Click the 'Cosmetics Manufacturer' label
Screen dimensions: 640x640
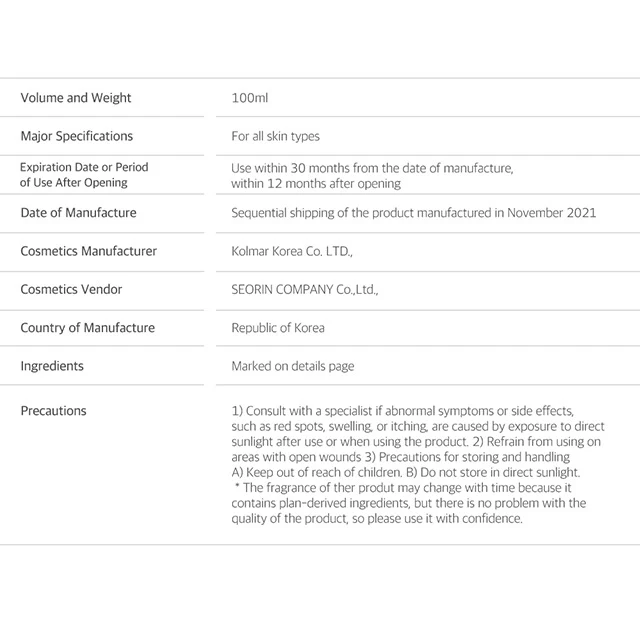[89, 251]
